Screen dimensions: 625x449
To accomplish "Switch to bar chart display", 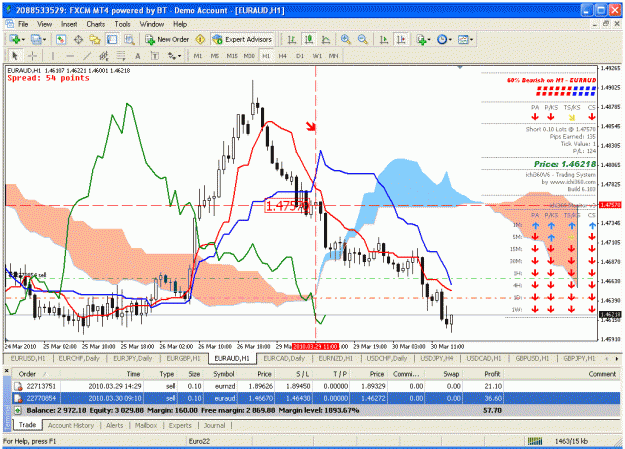I will 292,39.
